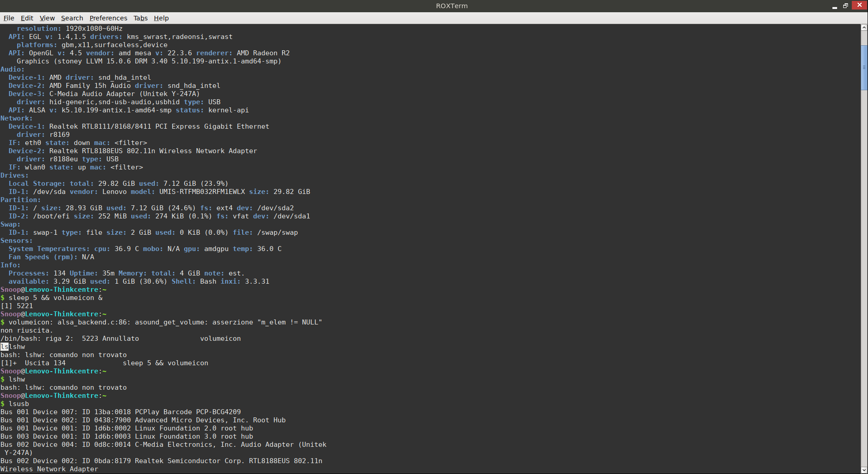Minimize the ROXTerm window
The height and width of the screenshot is (474, 868).
[834, 6]
